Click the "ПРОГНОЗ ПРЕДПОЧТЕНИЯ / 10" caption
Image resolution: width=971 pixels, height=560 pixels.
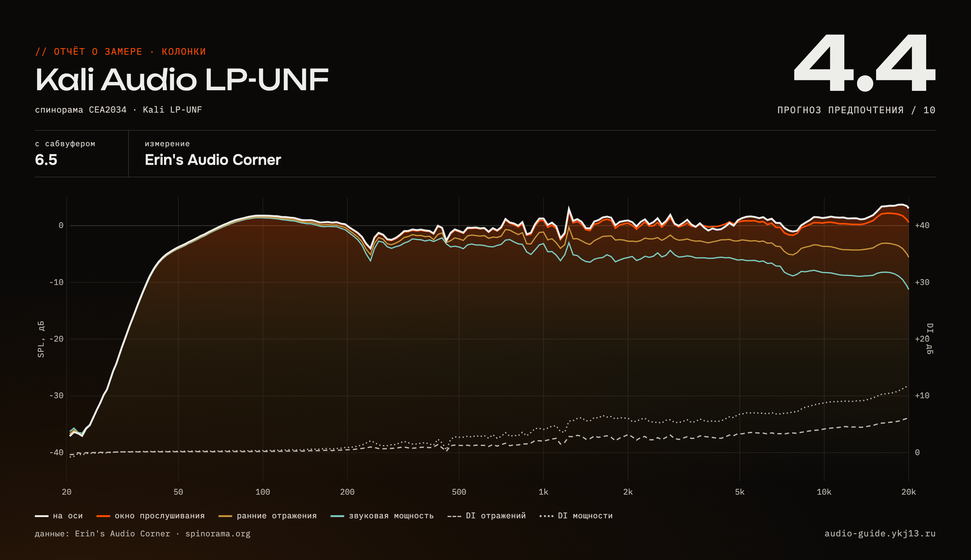point(856,110)
